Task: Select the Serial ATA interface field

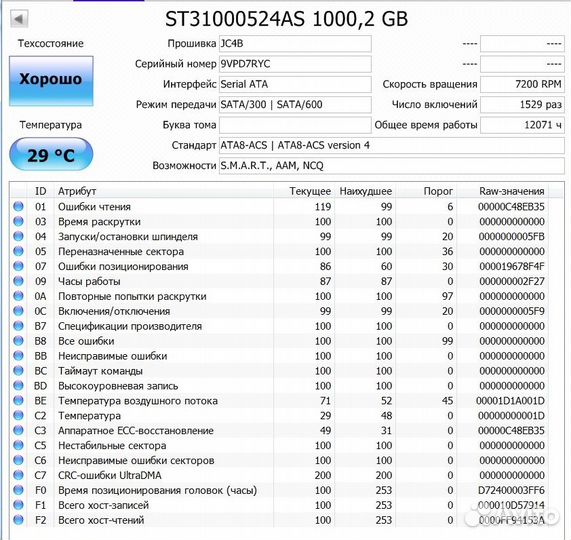Action: pyautogui.click(x=295, y=84)
